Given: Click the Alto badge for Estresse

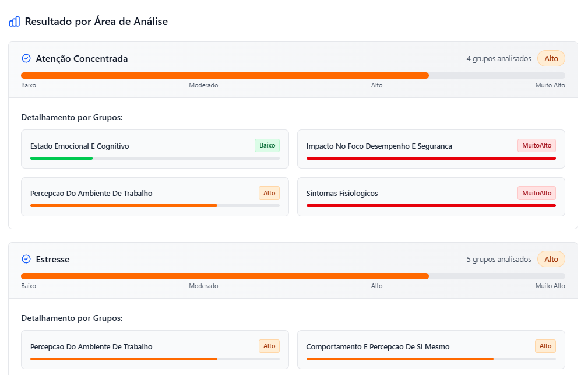Looking at the screenshot, I should click(551, 259).
